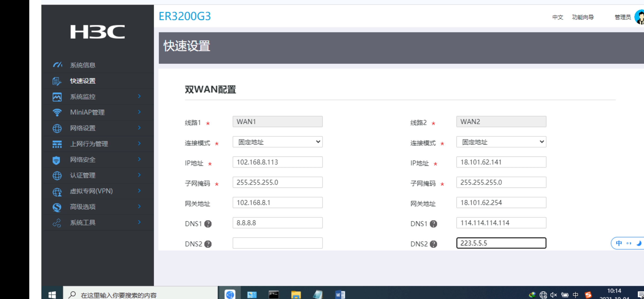Expand the 系统工具 submenu chevron
Image resolution: width=644 pixels, height=299 pixels.
click(x=139, y=222)
